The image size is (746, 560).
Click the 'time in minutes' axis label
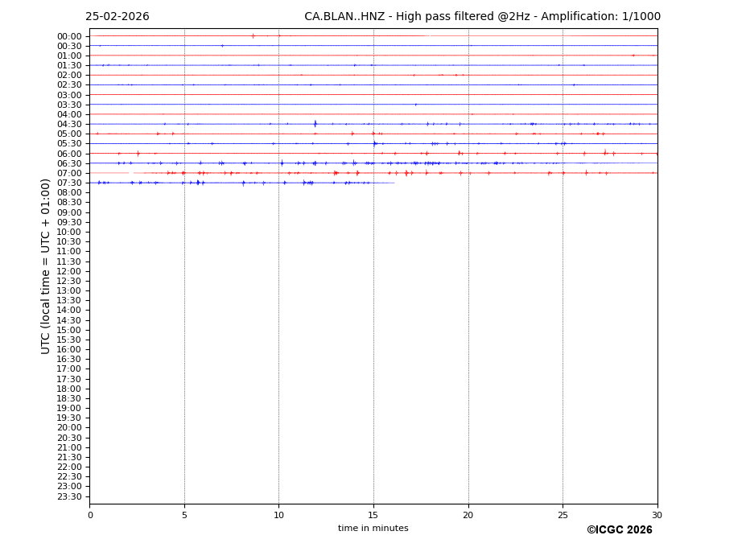[x=373, y=528]
